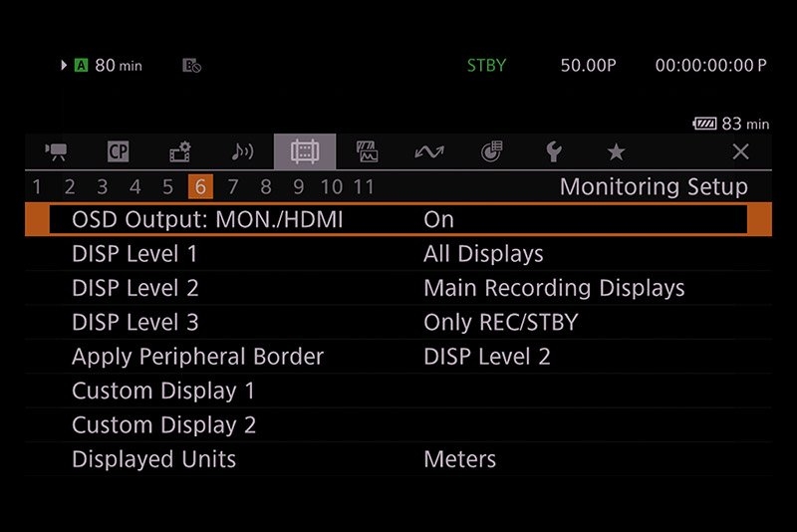Click the 50.00P frame rate readout
797x532 pixels.
coord(588,66)
